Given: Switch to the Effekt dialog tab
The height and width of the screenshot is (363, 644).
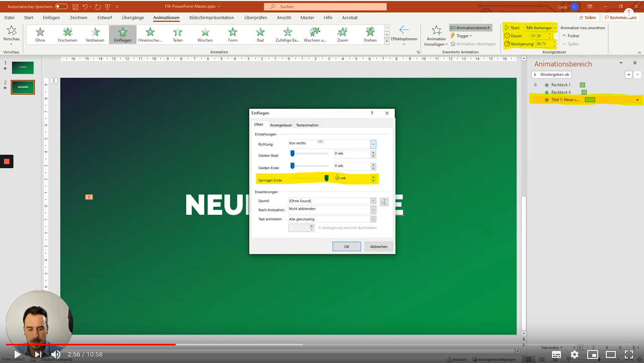Looking at the screenshot, I should click(x=259, y=124).
